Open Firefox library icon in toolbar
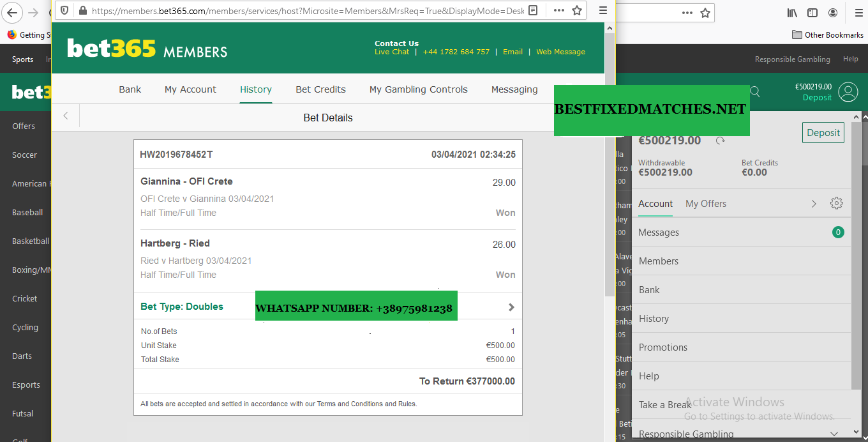The width and height of the screenshot is (868, 442). pyautogui.click(x=792, y=13)
